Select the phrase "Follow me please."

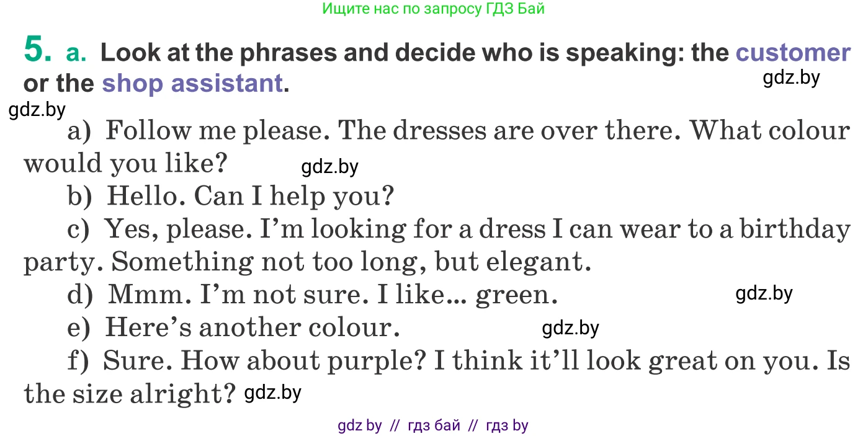tap(219, 131)
